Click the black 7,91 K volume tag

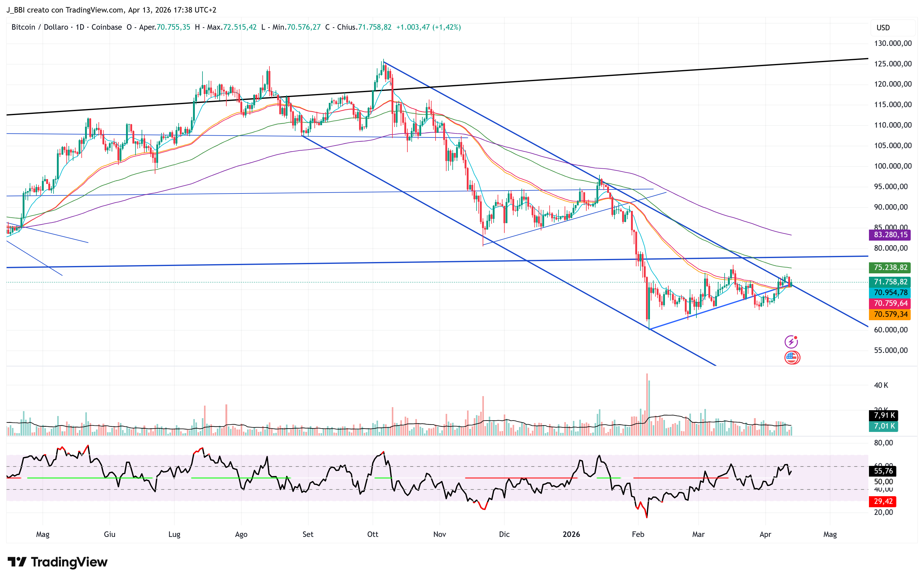[884, 415]
